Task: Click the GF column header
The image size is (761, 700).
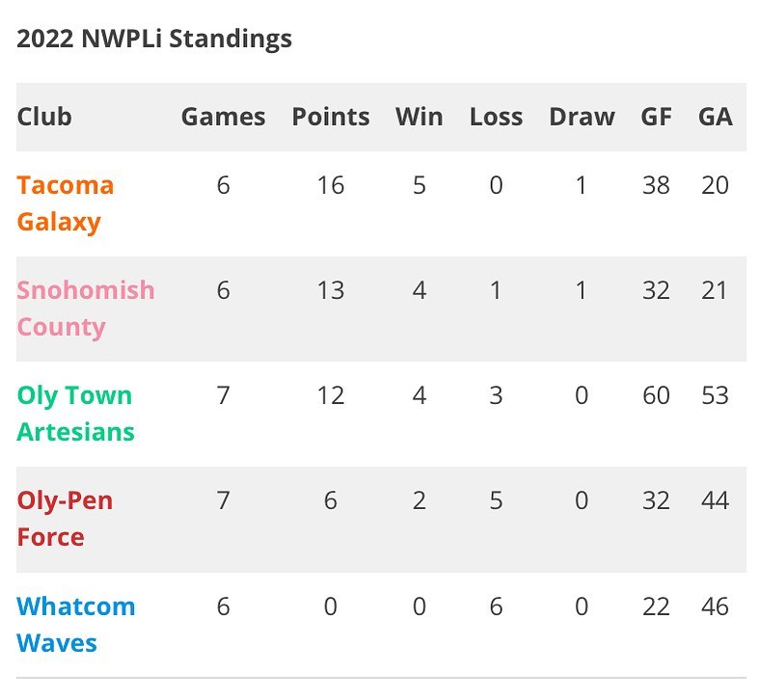Action: 656,117
